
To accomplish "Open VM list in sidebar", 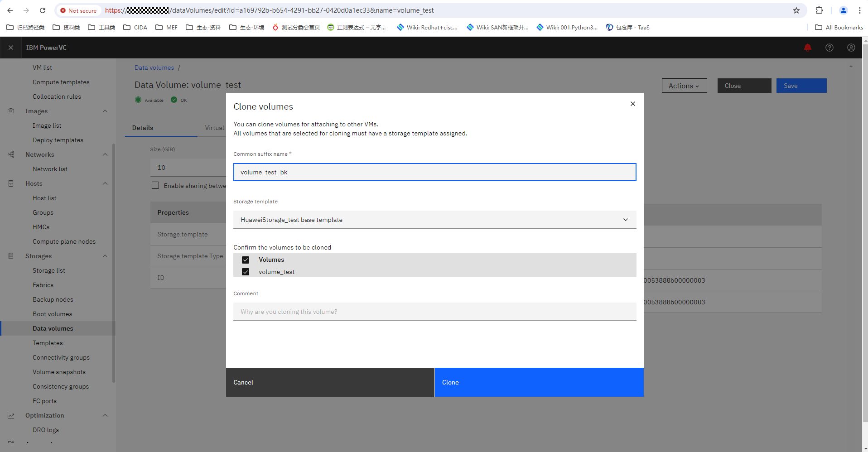I will pyautogui.click(x=42, y=67).
